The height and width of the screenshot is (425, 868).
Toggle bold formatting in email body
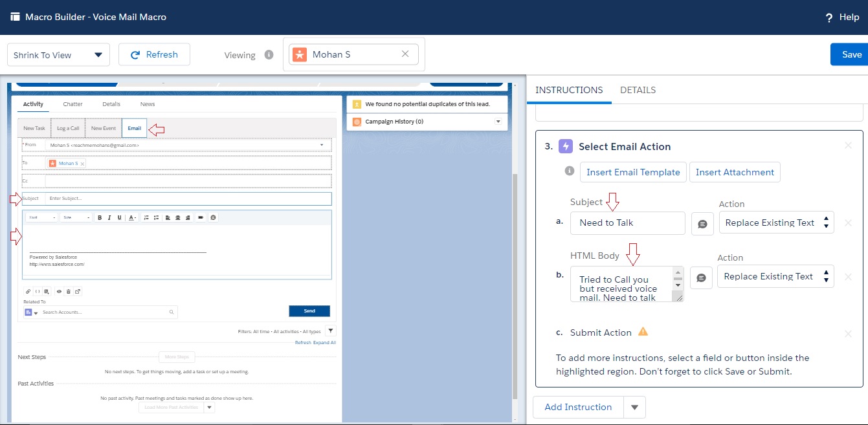[x=100, y=217]
